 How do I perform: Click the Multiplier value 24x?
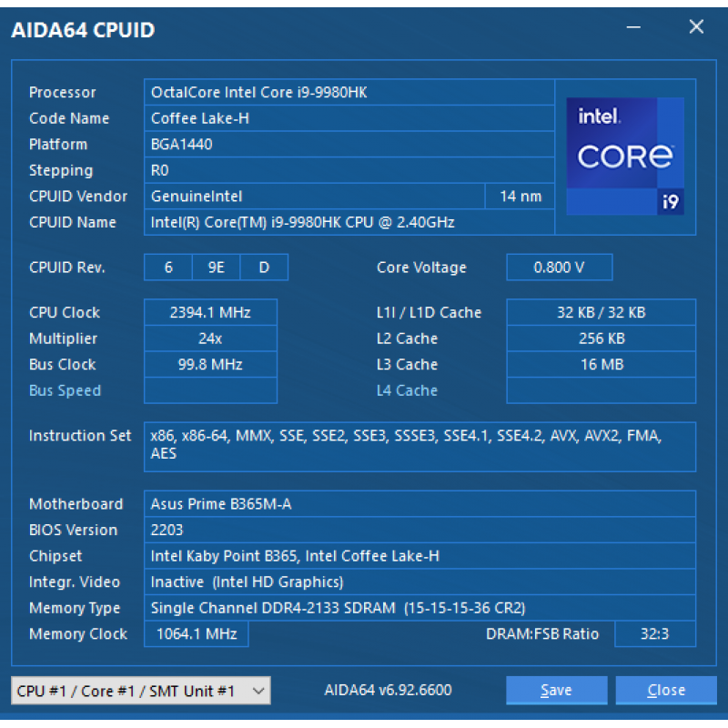[211, 339]
